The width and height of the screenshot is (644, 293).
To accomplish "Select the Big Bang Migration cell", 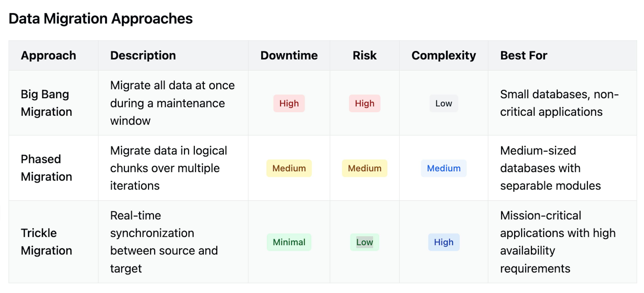I will coord(46,103).
